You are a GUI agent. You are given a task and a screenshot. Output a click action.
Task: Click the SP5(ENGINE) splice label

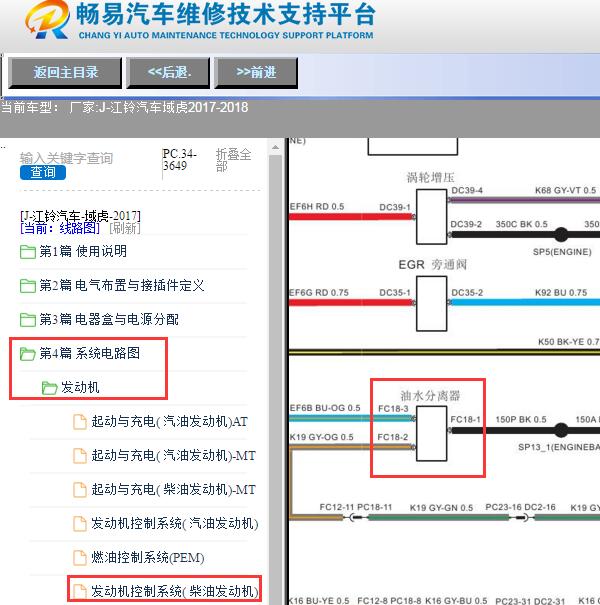point(562,252)
